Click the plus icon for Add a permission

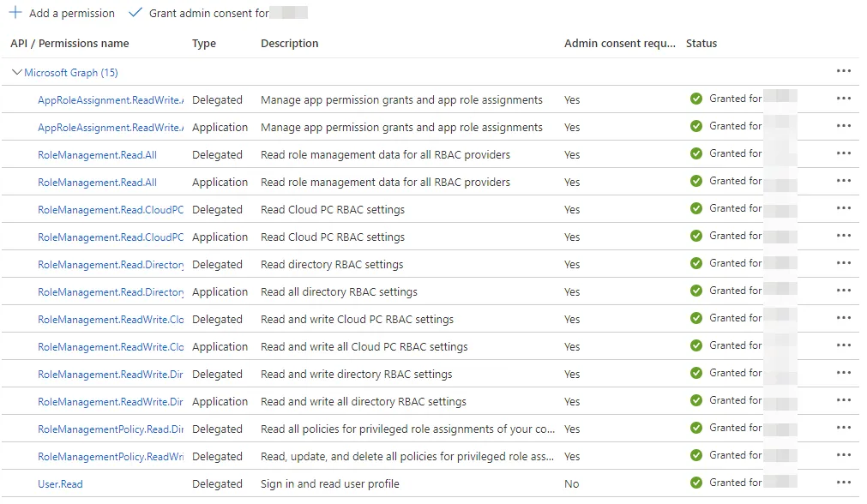(x=15, y=13)
